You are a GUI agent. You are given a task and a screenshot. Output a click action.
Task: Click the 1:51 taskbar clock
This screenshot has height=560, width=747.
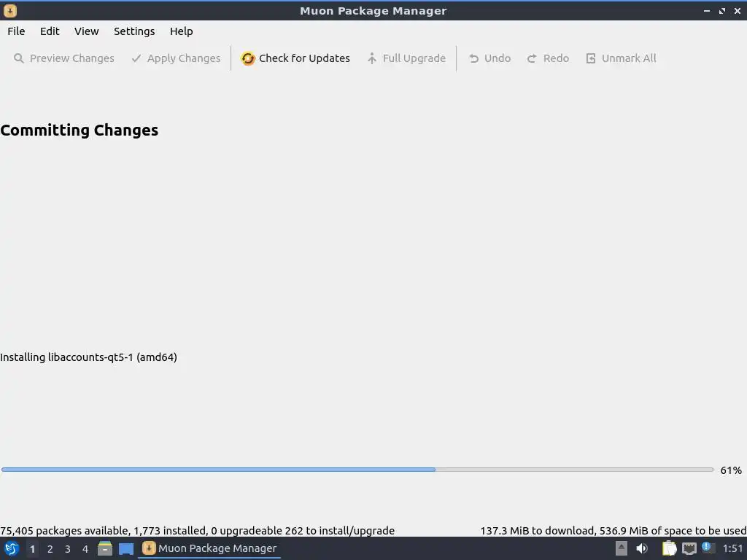pyautogui.click(x=732, y=548)
